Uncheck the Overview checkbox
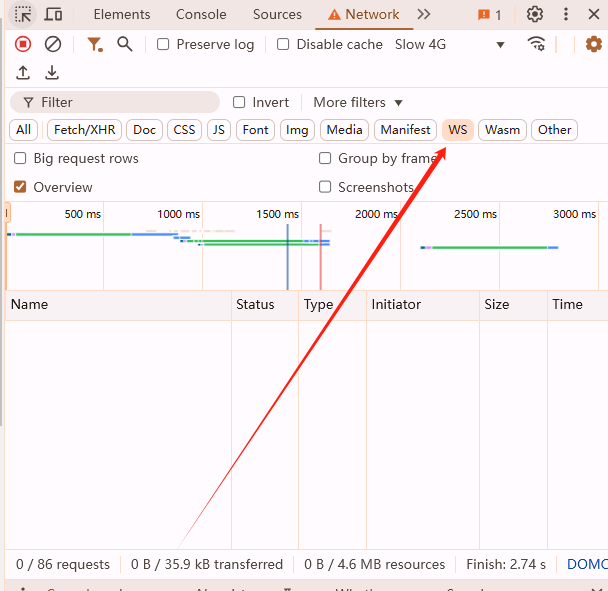608x591 pixels. 20,187
